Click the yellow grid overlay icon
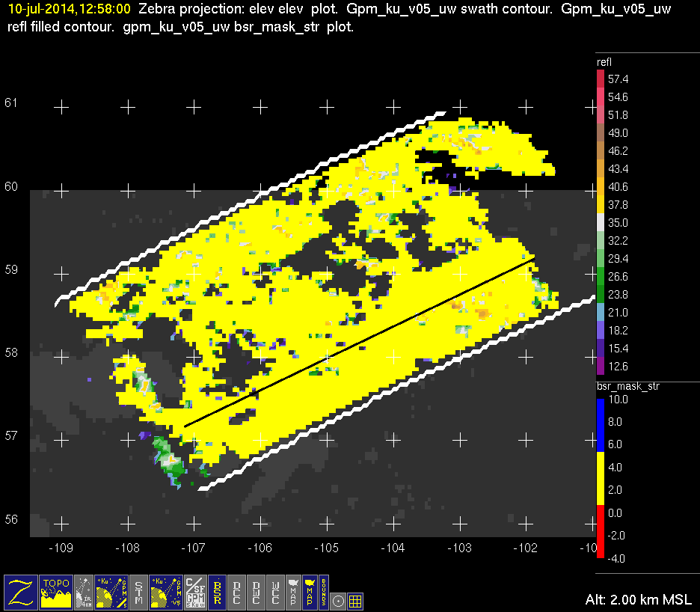The image size is (700, 612). coord(356,600)
